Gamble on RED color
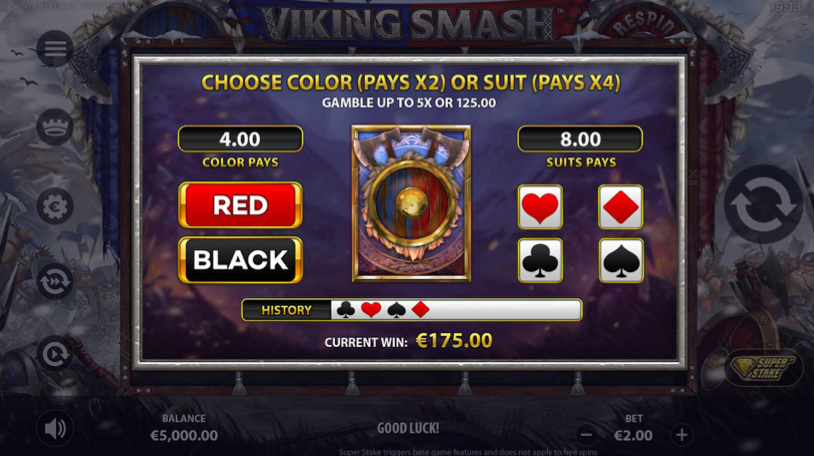Viewport: 814px width, 456px height. 240,205
